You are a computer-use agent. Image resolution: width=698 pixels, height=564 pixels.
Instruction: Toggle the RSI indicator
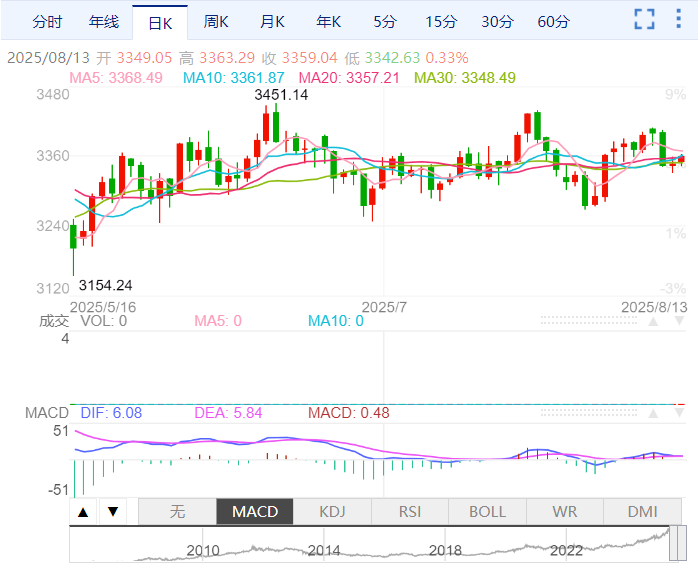point(410,511)
